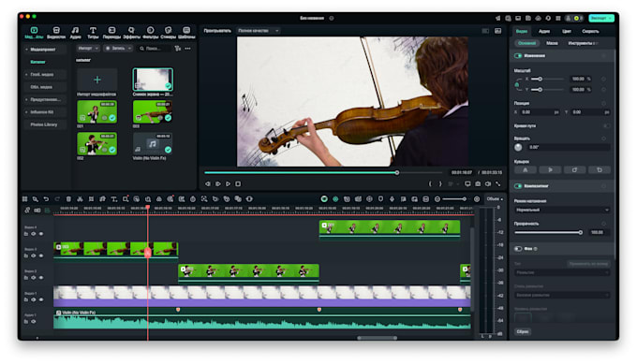The width and height of the screenshot is (637, 364).
Task: Select the Инструменты sub-tab
Action: click(x=582, y=43)
